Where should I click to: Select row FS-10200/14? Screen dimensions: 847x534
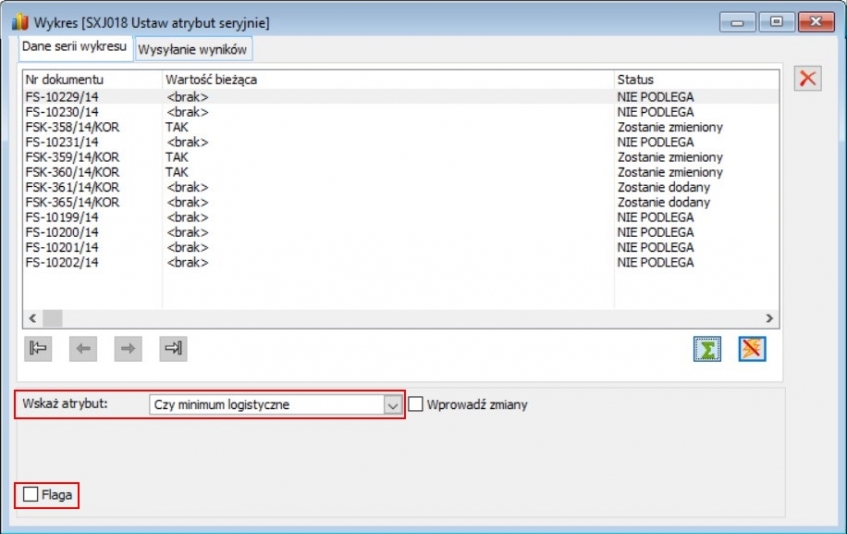[x=401, y=232]
